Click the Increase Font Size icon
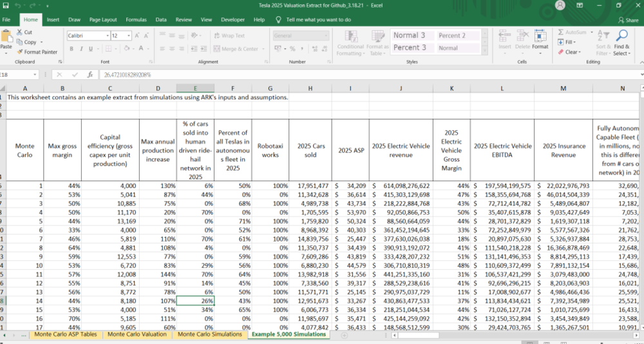 click(136, 35)
